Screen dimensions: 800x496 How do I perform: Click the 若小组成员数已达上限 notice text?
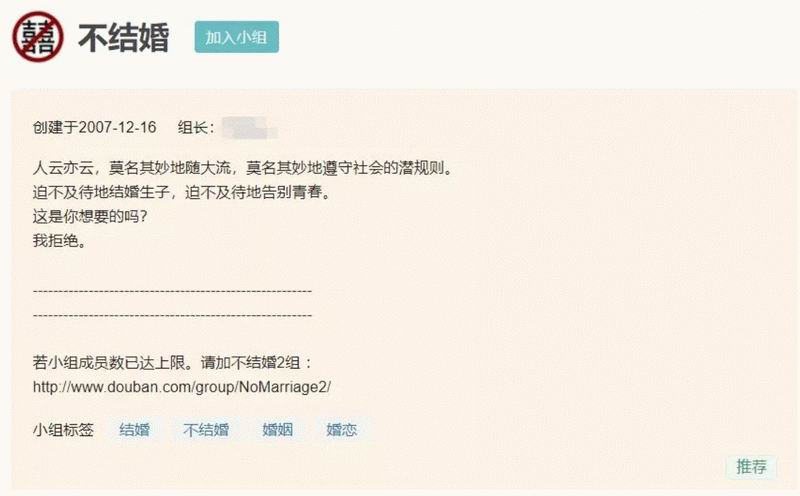(172, 362)
